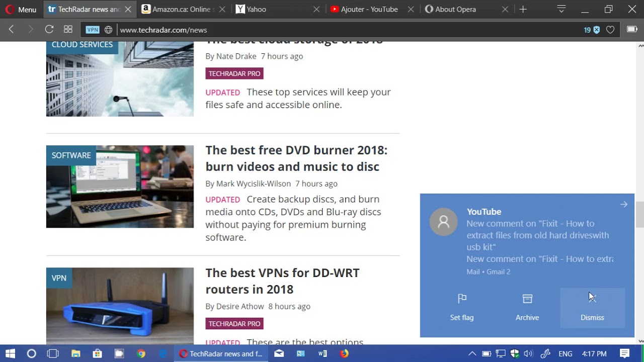Open the cloud services skyscraper thumbnail
The width and height of the screenshot is (644, 362).
[x=120, y=79]
